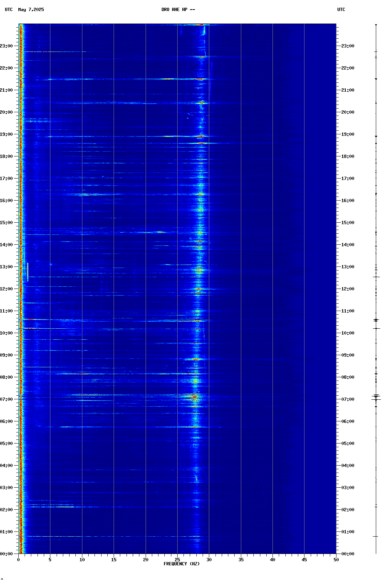The width and height of the screenshot is (392, 583).
Task: Click the 0 tick label on frequency axis
Action: (18, 560)
